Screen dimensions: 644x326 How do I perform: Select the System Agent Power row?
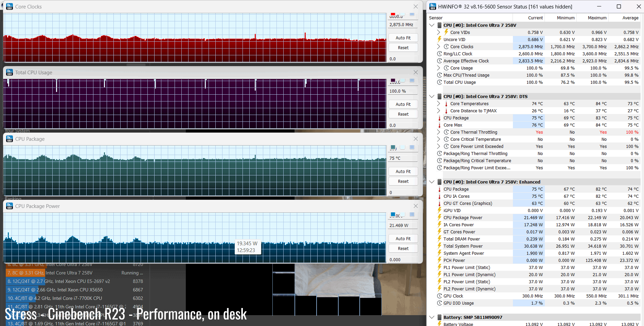[534, 253]
